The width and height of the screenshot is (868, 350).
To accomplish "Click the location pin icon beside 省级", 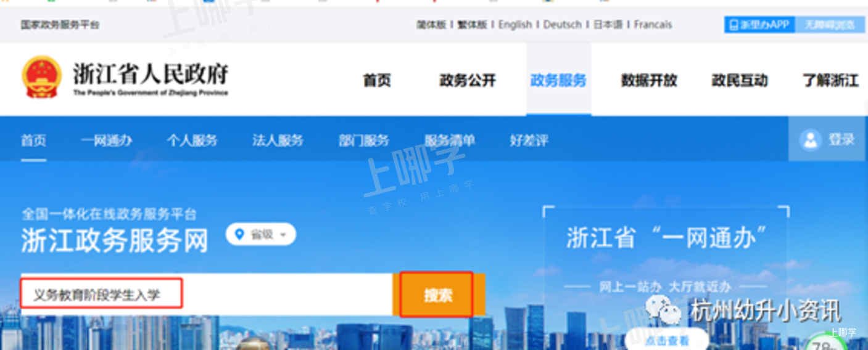I will pyautogui.click(x=240, y=234).
